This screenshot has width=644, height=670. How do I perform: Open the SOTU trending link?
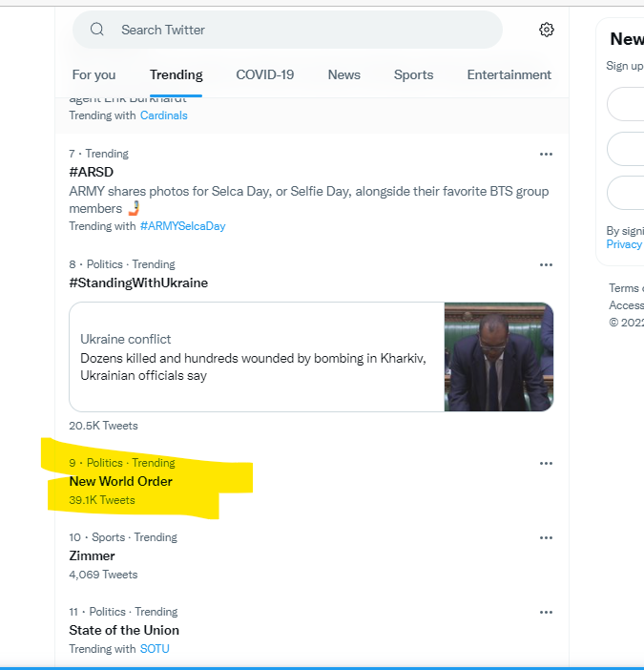155,649
